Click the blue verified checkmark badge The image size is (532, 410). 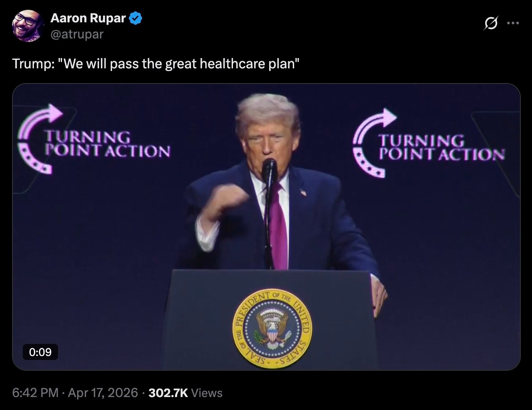(136, 18)
